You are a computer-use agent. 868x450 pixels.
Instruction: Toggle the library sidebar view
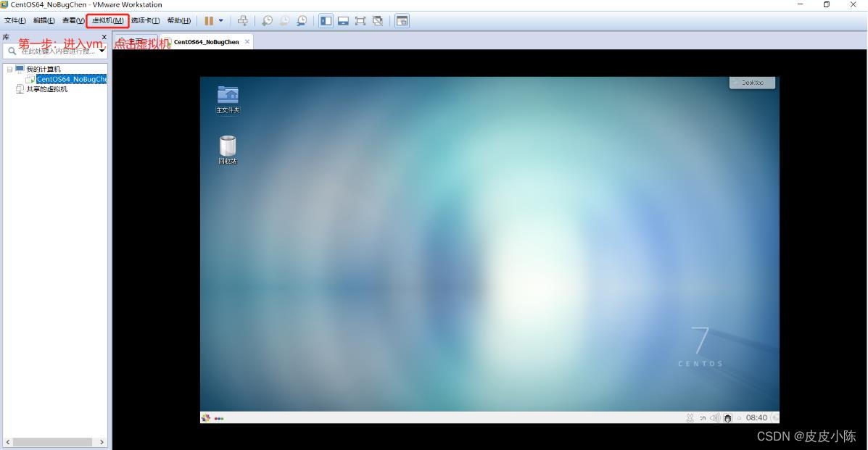coord(326,21)
